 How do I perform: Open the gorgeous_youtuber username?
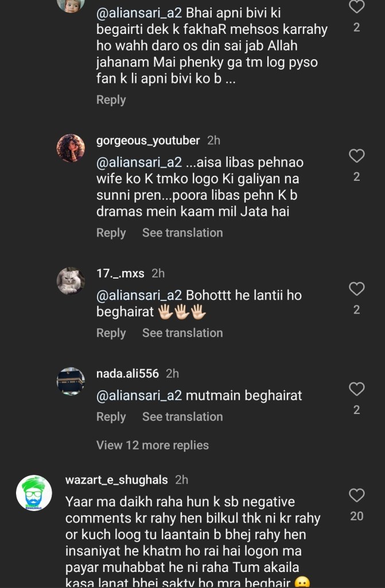(x=148, y=140)
